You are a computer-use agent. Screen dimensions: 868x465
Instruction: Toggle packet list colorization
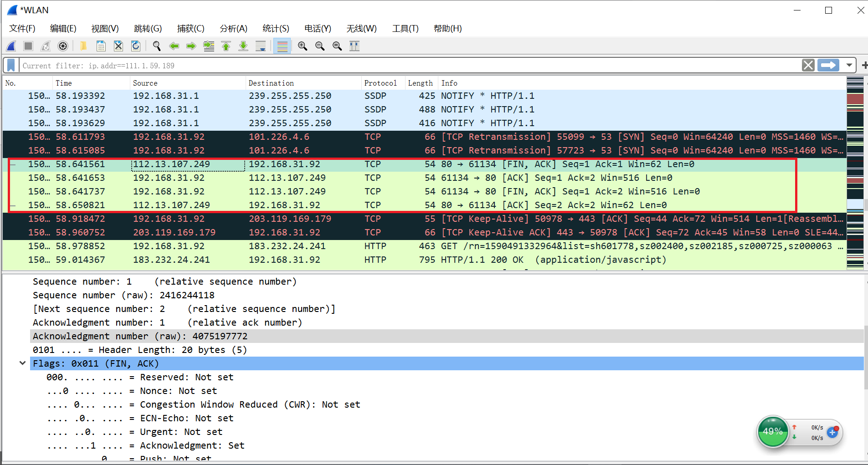coord(282,46)
